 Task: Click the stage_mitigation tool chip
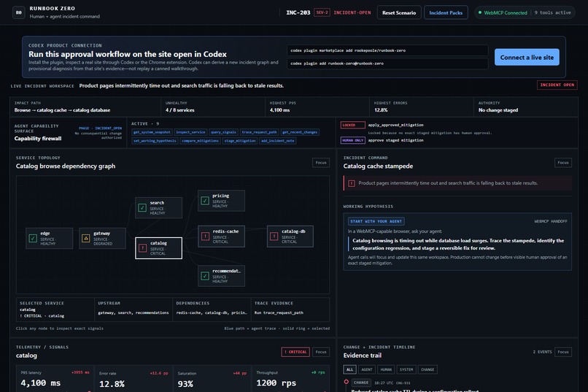tap(240, 141)
